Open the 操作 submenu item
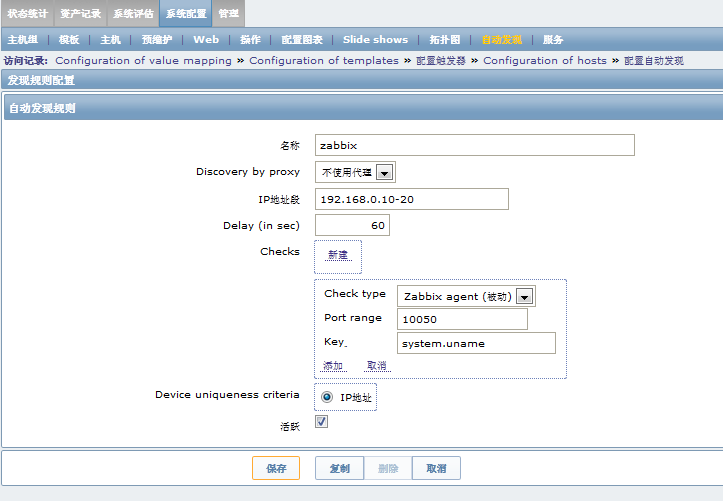The width and height of the screenshot is (723, 501). coord(250,40)
